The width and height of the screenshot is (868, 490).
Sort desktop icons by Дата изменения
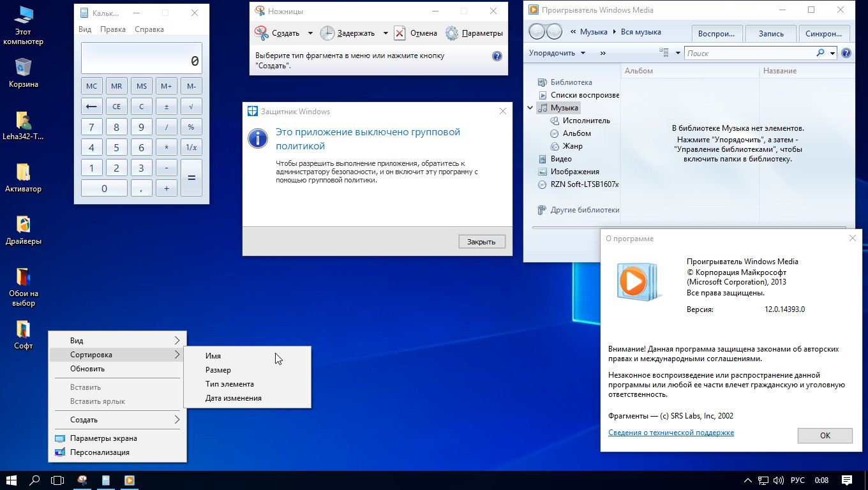(248, 398)
